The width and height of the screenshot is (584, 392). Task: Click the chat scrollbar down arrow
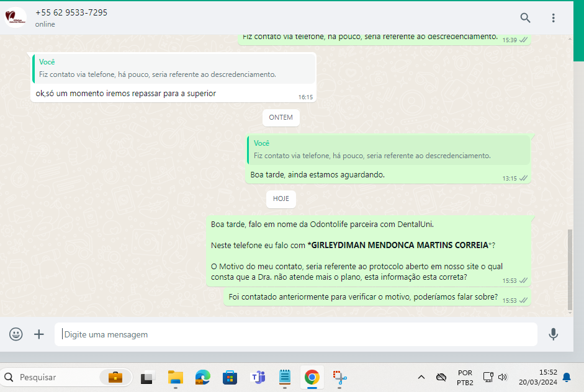[x=570, y=313]
